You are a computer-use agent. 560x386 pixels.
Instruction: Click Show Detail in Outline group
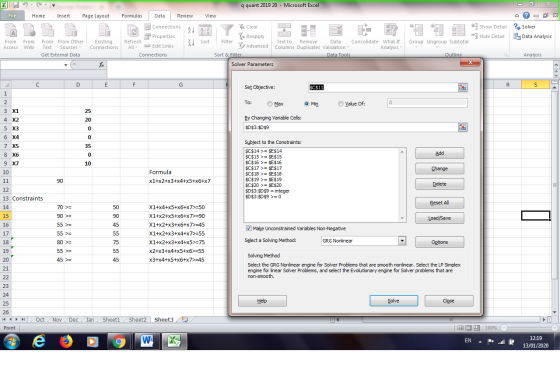pyautogui.click(x=489, y=27)
